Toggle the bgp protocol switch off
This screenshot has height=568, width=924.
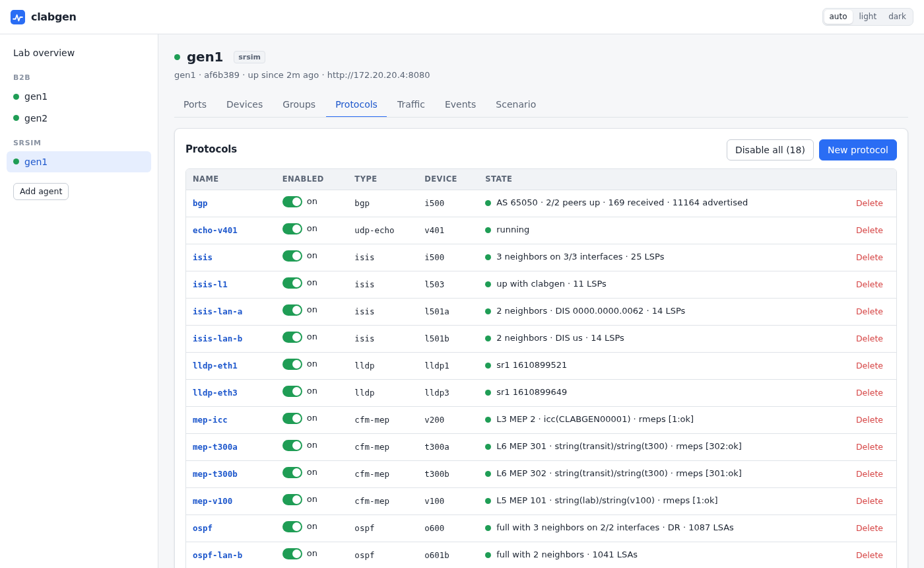tap(292, 202)
